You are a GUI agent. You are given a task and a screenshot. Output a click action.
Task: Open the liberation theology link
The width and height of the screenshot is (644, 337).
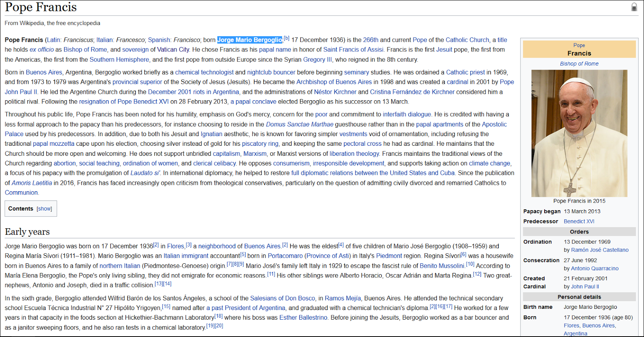tap(354, 154)
